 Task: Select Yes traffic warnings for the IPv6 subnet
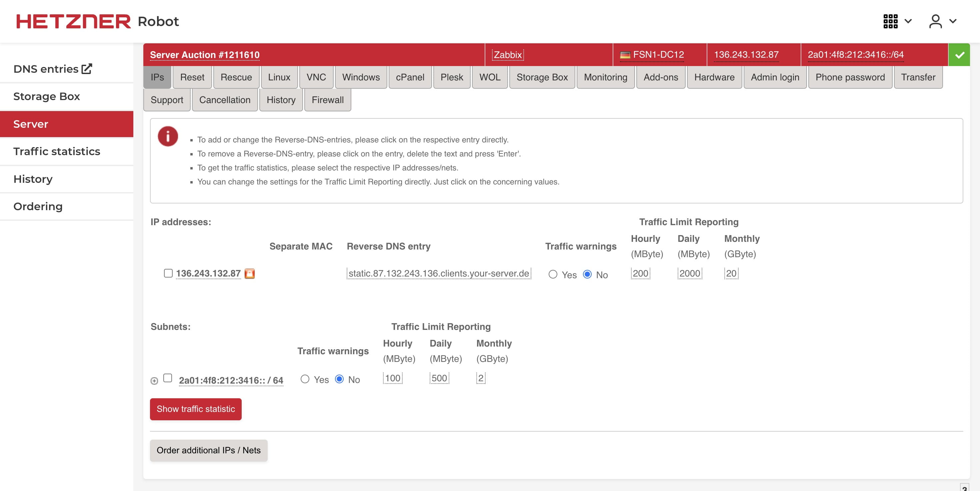point(305,379)
